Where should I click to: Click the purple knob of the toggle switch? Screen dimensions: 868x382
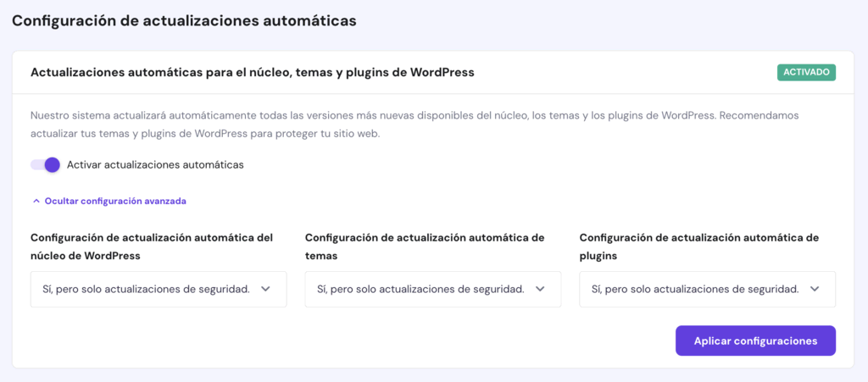tap(53, 165)
